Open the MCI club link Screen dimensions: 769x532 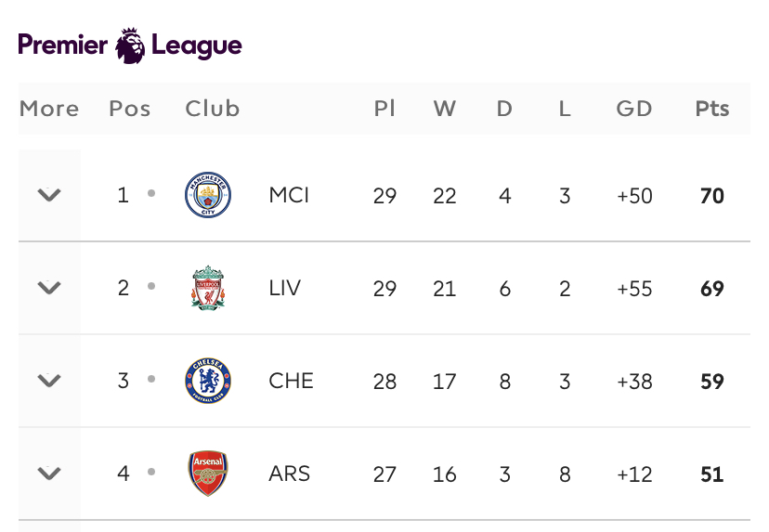289,195
